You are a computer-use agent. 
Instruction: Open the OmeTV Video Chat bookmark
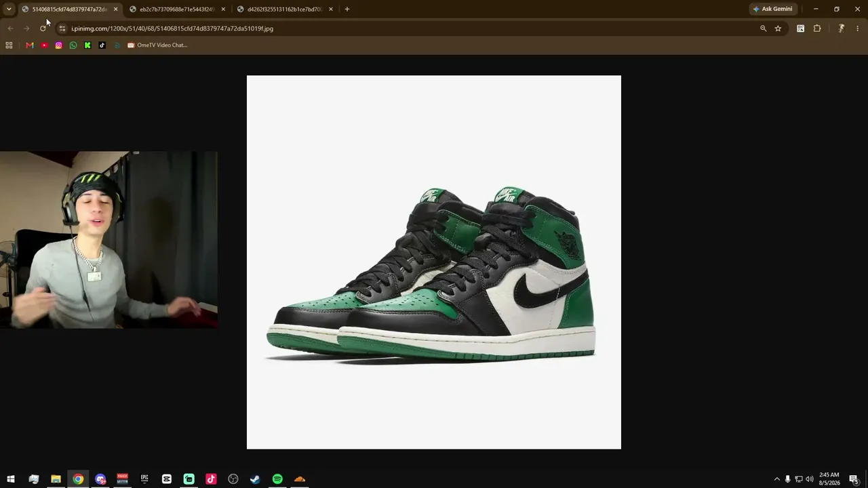pos(157,45)
